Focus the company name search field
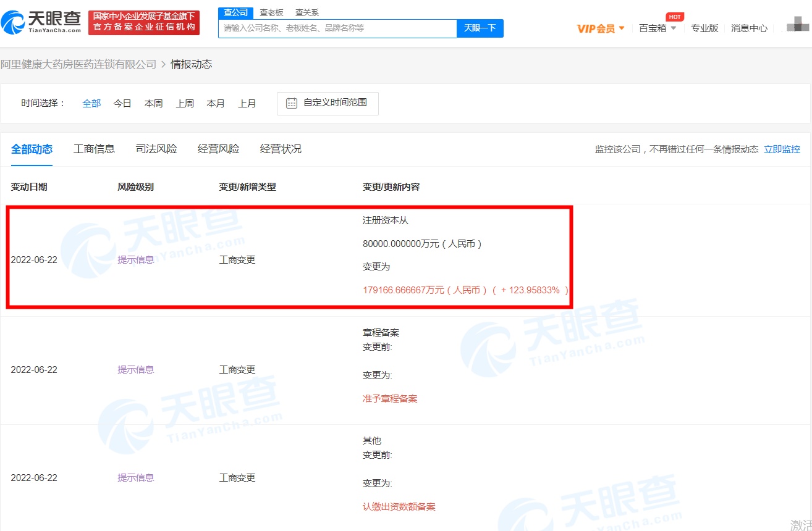Viewport: 812px width, 531px height. coord(337,28)
